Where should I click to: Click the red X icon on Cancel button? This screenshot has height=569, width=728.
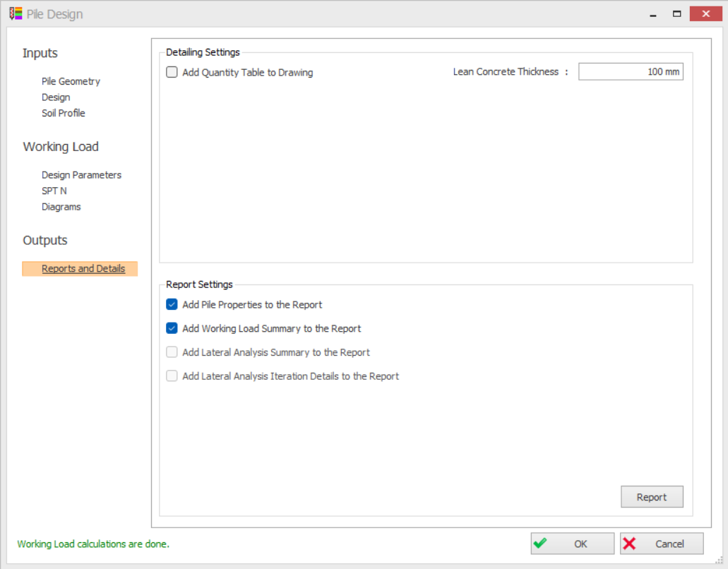pos(630,544)
